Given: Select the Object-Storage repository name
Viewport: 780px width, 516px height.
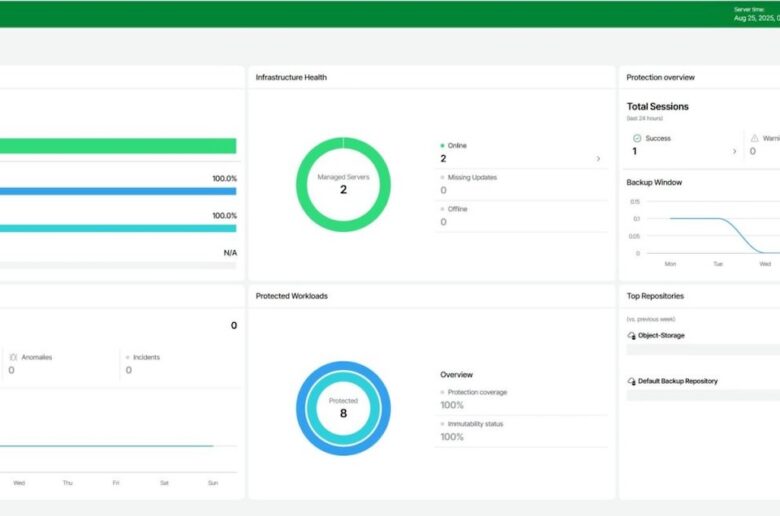Looking at the screenshot, I should click(661, 336).
